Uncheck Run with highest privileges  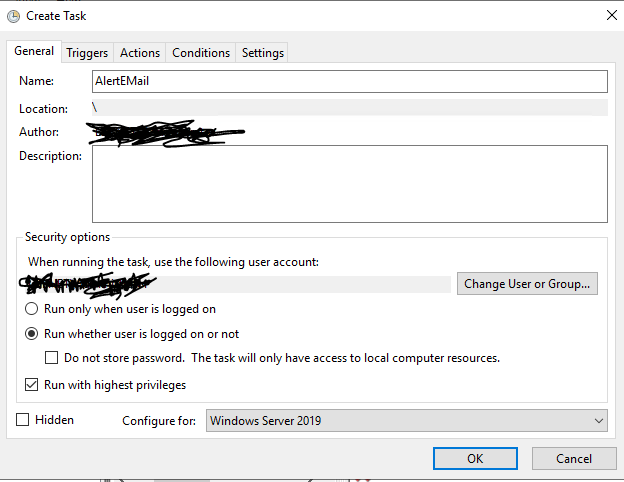31,385
